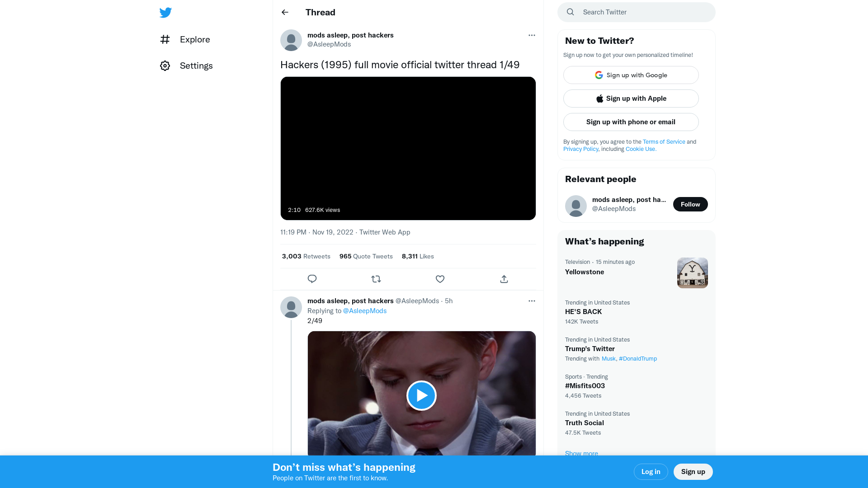
Task: Open the #DonaldTrump trending hashtag
Action: pos(638,358)
